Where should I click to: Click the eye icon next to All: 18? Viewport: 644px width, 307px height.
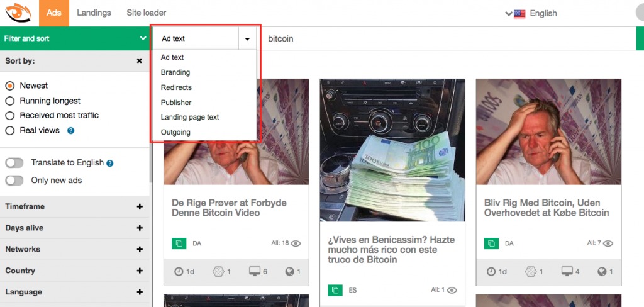296,243
